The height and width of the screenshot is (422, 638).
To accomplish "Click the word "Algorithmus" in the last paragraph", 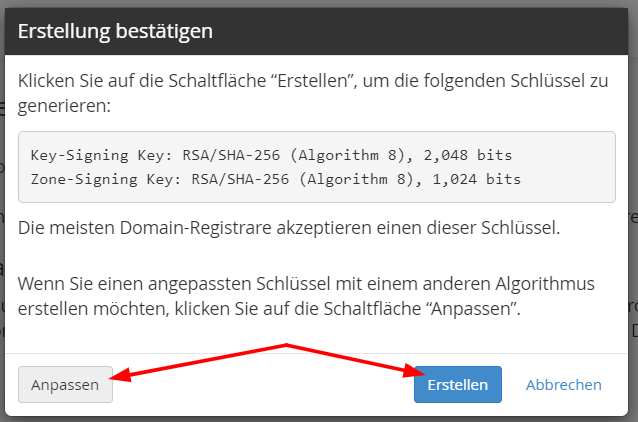I will point(545,284).
